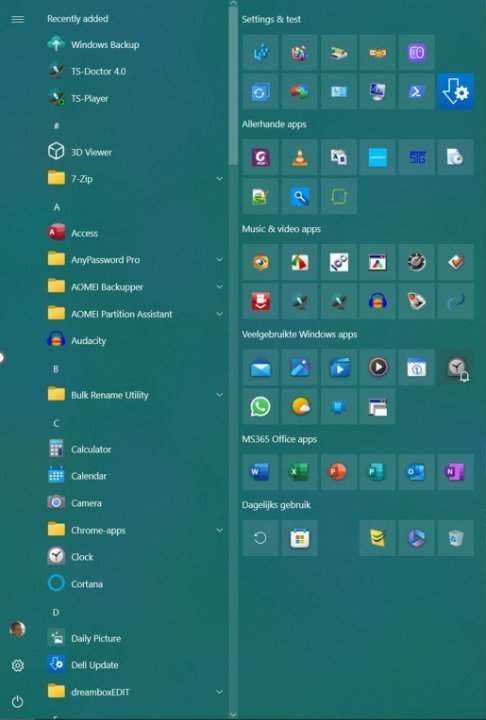Open the user account picture menu

(17, 629)
